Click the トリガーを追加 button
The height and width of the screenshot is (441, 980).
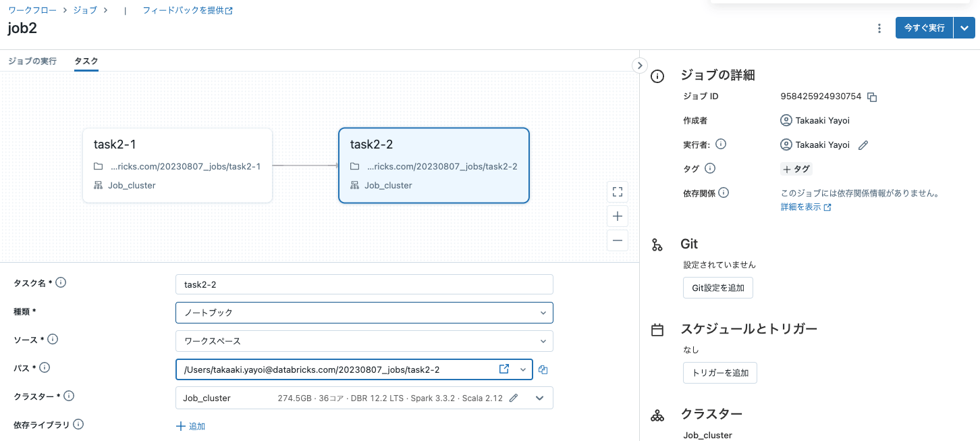point(719,373)
